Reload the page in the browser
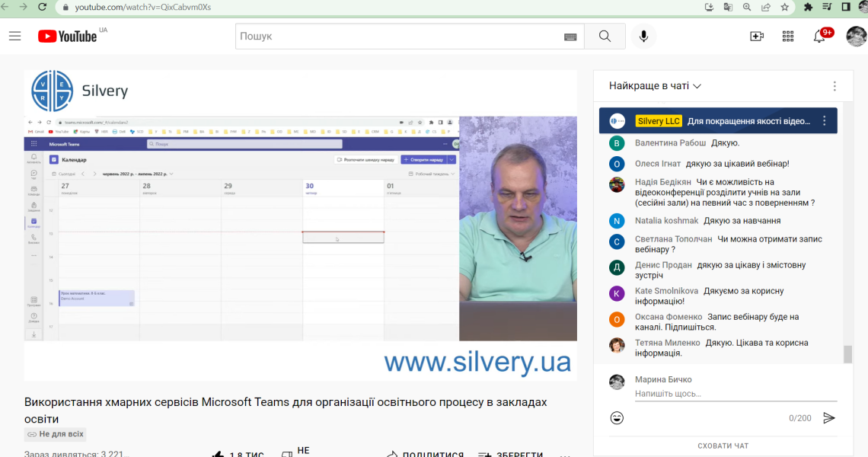The height and width of the screenshot is (457, 868). (x=42, y=7)
